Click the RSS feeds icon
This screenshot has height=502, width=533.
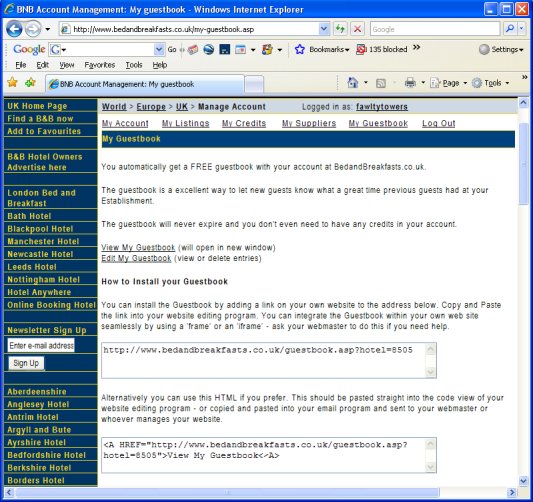[381, 83]
